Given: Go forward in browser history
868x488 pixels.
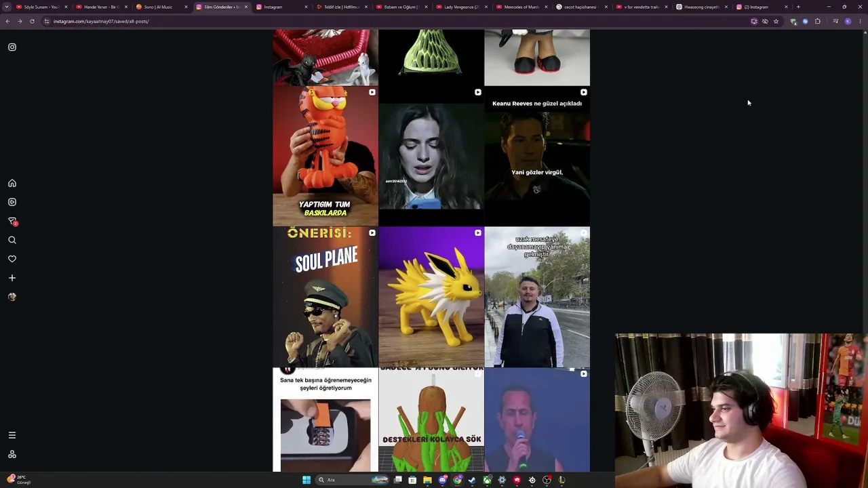Looking at the screenshot, I should click(20, 21).
